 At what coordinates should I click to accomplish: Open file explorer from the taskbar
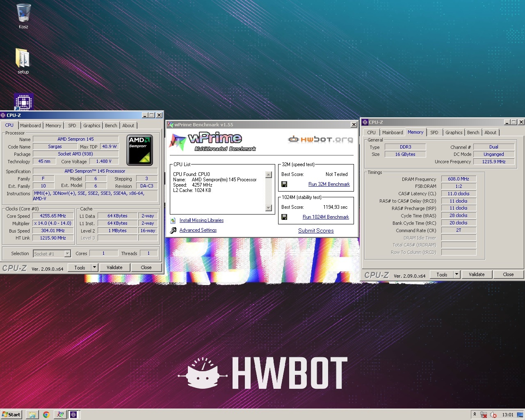32,415
